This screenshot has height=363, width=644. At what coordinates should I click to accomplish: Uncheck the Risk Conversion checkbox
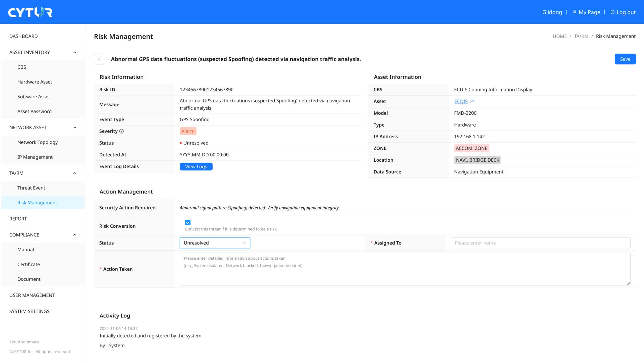coord(188,222)
